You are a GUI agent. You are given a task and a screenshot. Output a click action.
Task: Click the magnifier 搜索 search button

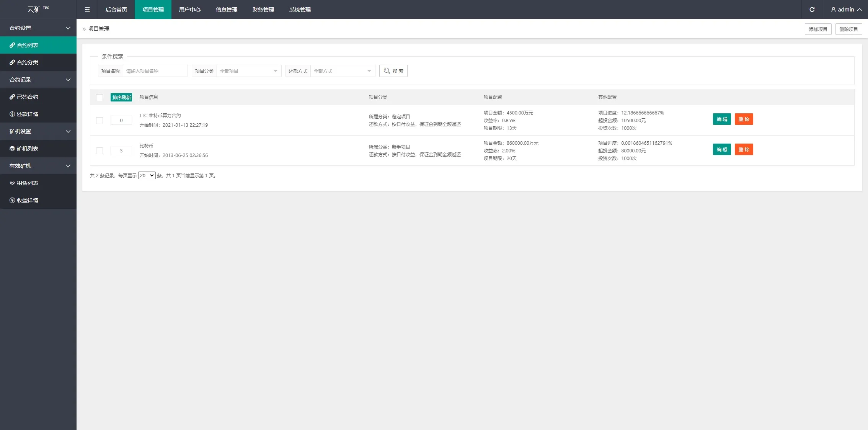(393, 71)
